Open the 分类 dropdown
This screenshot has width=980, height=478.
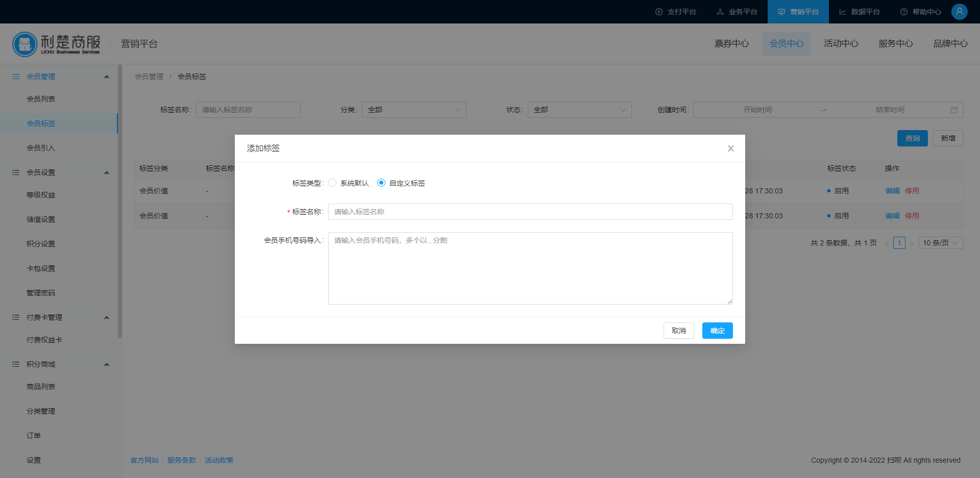coord(414,110)
